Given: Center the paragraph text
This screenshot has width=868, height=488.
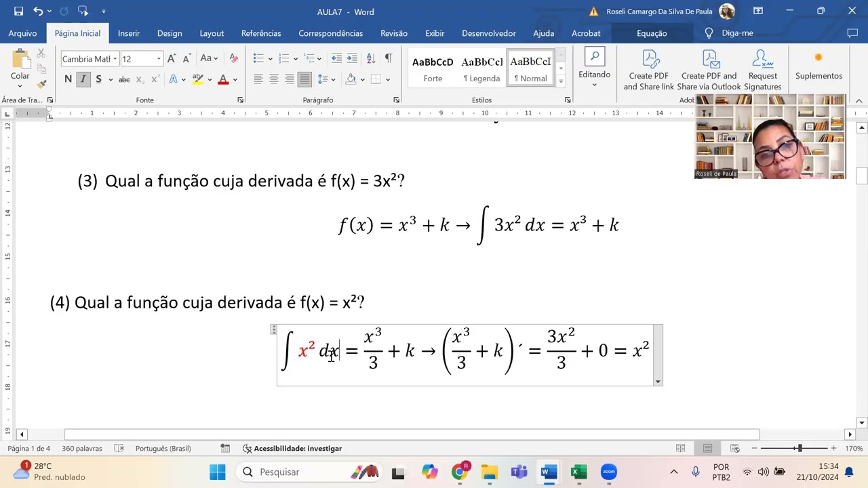Looking at the screenshot, I should pyautogui.click(x=274, y=79).
